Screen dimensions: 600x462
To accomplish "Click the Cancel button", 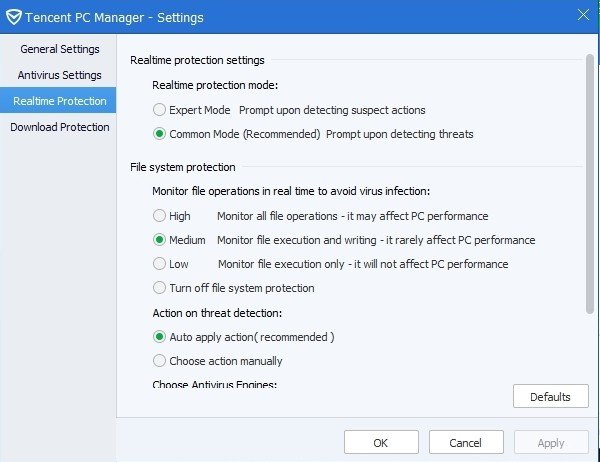I will click(465, 443).
